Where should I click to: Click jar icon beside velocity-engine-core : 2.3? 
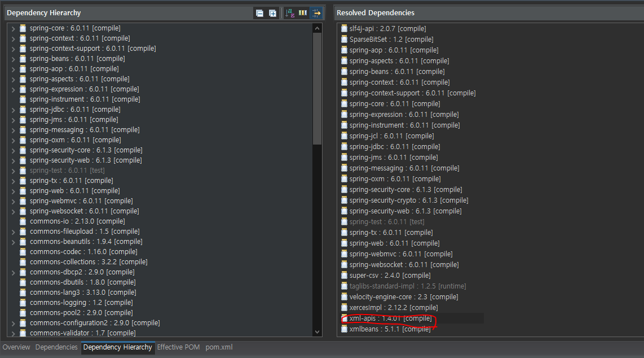pyautogui.click(x=344, y=296)
